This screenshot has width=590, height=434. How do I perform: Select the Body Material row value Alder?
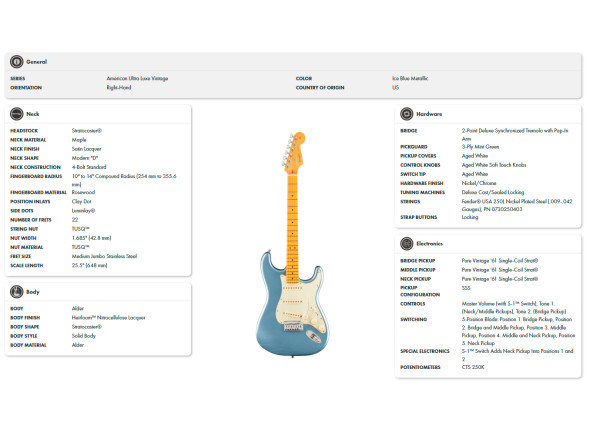[x=78, y=345]
